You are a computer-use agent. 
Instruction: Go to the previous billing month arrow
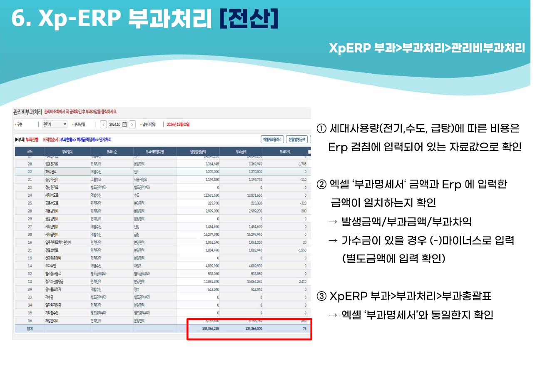pyautogui.click(x=104, y=124)
